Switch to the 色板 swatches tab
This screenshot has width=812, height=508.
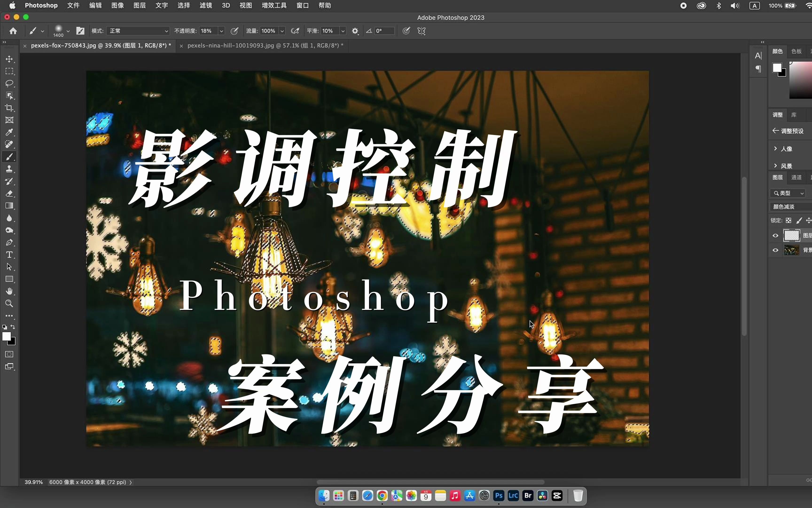(796, 52)
